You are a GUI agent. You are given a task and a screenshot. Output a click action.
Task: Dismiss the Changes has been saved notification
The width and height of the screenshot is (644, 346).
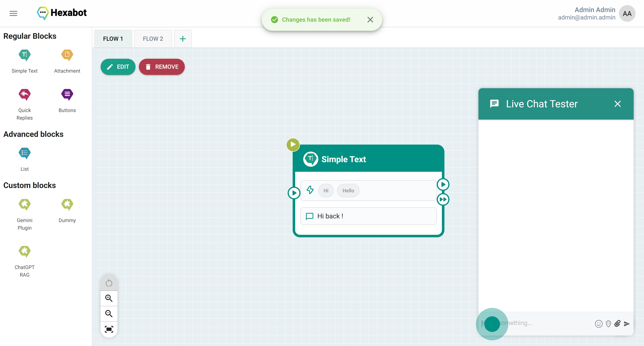(370, 19)
